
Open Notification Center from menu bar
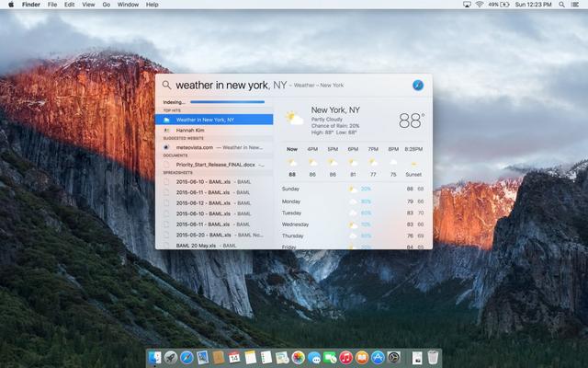[574, 5]
